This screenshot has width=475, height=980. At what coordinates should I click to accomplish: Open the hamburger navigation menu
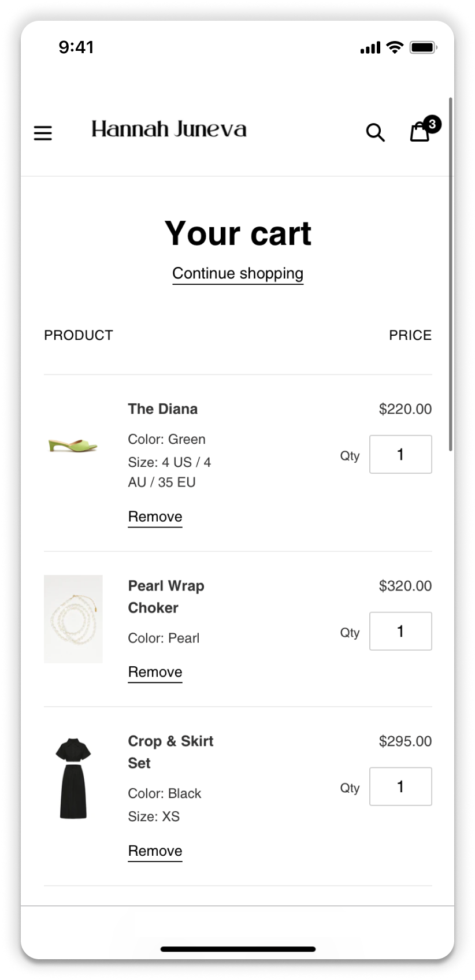[43, 133]
